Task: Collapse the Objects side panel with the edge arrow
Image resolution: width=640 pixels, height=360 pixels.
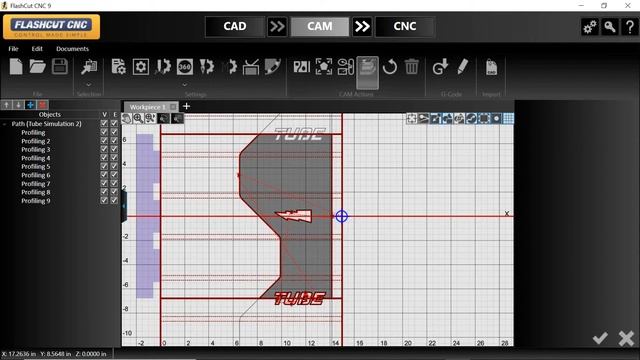Action: click(x=124, y=206)
